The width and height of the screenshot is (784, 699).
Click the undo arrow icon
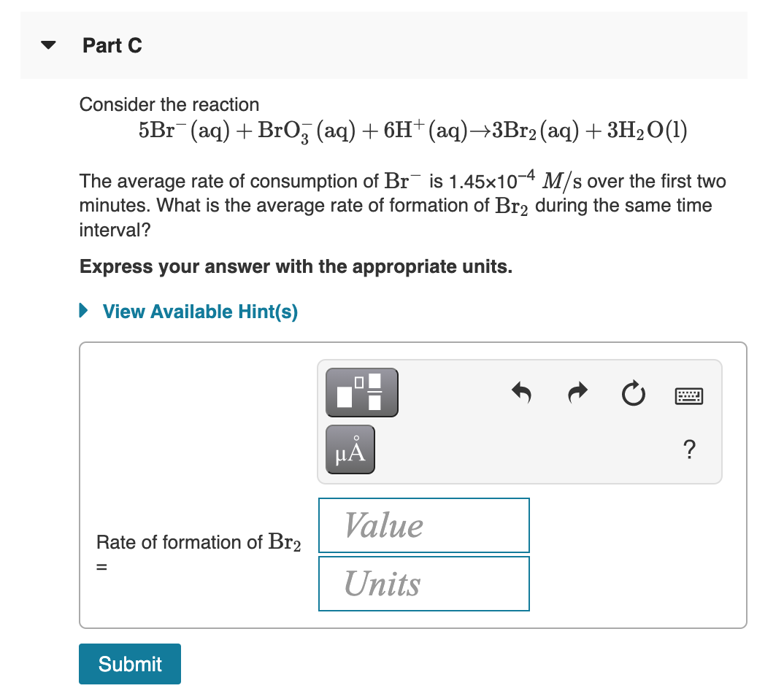(521, 393)
